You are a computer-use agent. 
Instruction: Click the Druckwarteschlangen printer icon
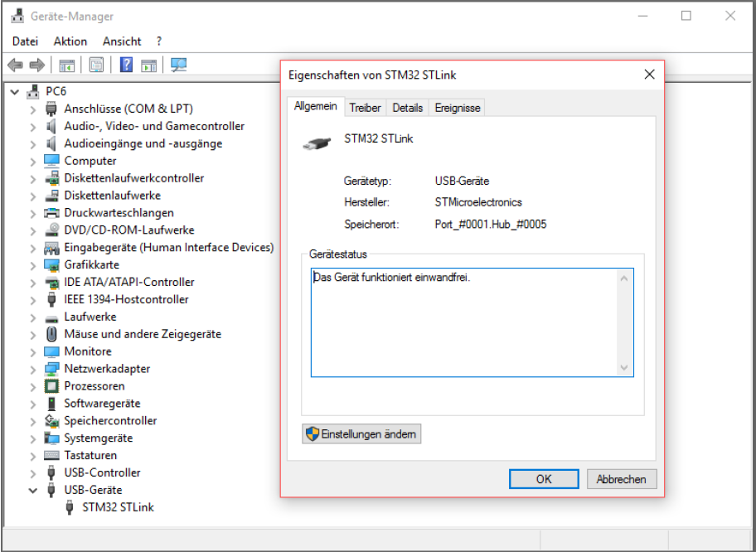pyautogui.click(x=51, y=213)
